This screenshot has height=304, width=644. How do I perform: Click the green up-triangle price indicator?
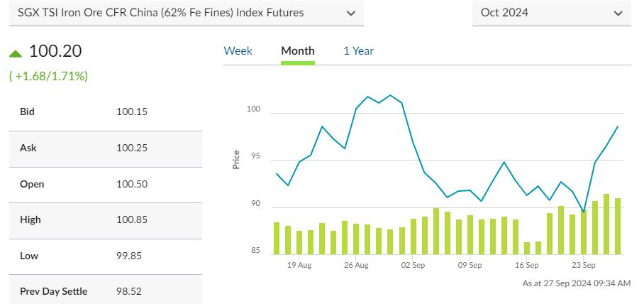tap(16, 53)
